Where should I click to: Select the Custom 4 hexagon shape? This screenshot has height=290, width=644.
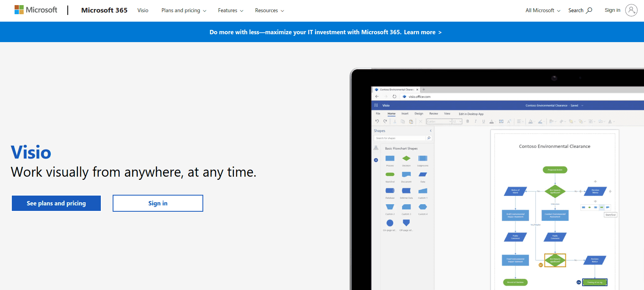[423, 207]
